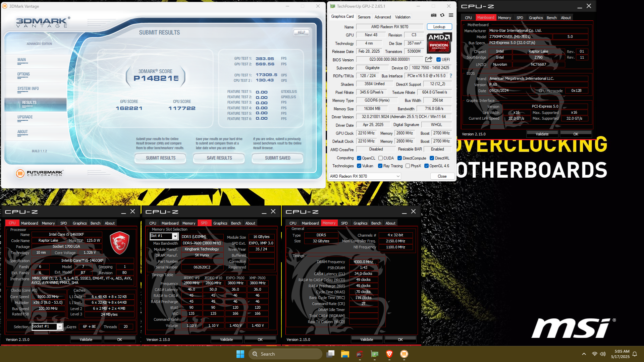Click the 3DMark Vantage taskbar icon
Image resolution: width=644 pixels, height=362 pixels.
coord(404,354)
